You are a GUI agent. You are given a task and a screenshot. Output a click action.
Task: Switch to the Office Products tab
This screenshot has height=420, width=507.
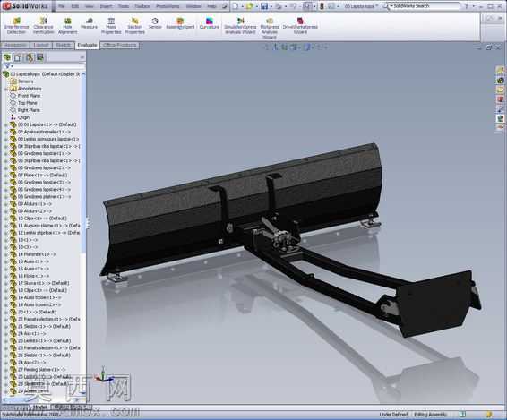(x=120, y=46)
